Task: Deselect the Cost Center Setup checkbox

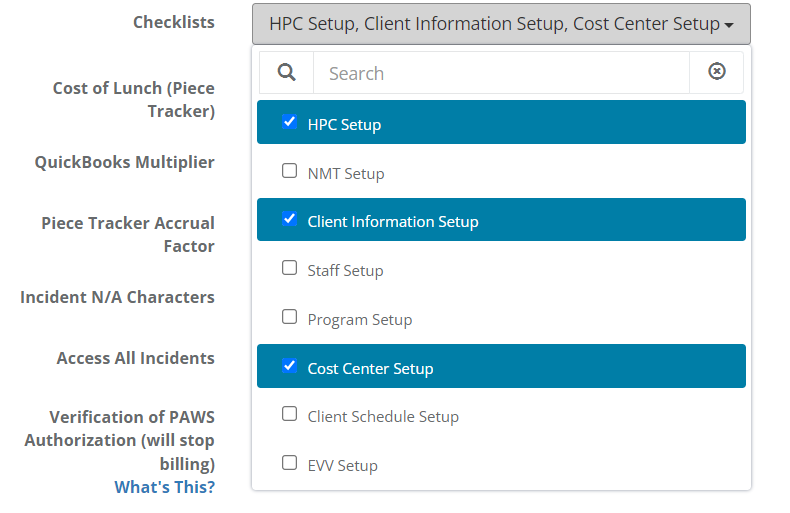Action: (x=289, y=366)
